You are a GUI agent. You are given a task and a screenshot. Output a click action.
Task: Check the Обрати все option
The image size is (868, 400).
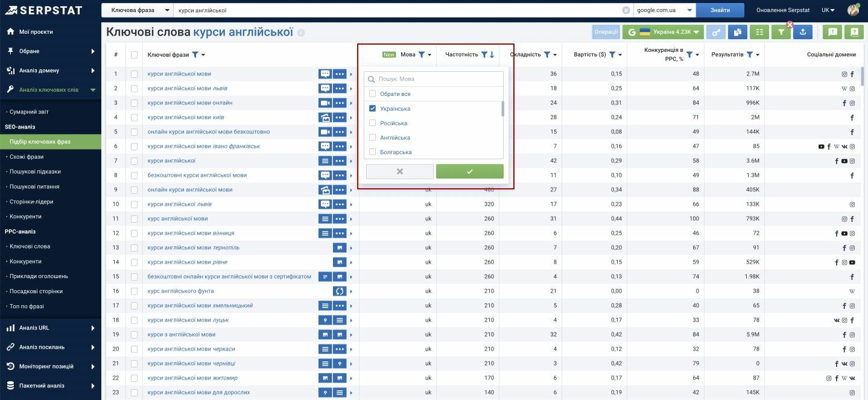click(372, 94)
